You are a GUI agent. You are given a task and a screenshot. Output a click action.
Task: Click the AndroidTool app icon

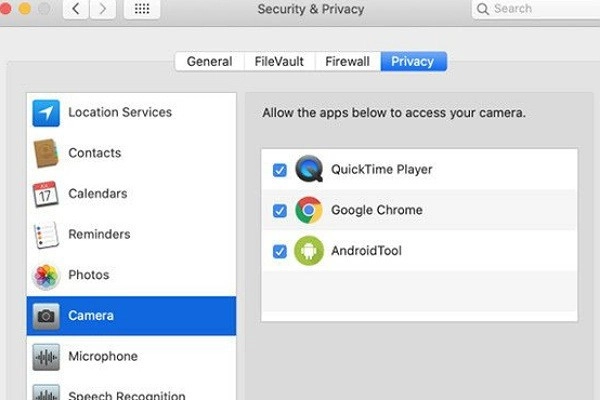(309, 251)
